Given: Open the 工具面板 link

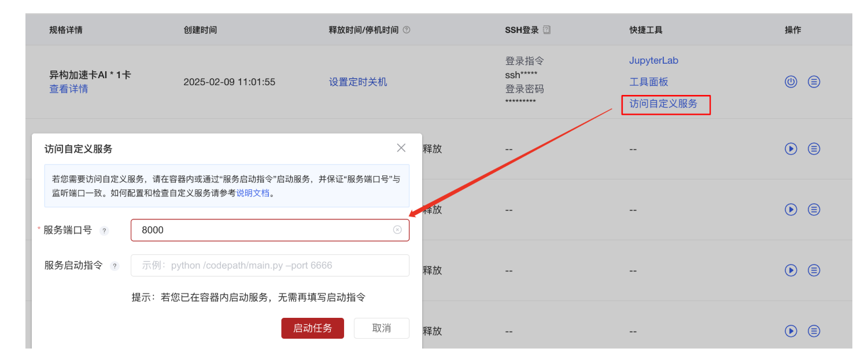Looking at the screenshot, I should [x=648, y=82].
